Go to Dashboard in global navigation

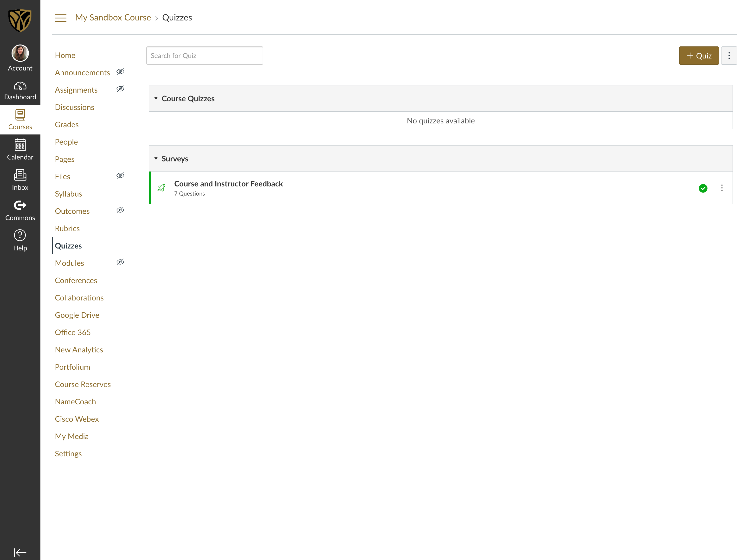coord(20,91)
